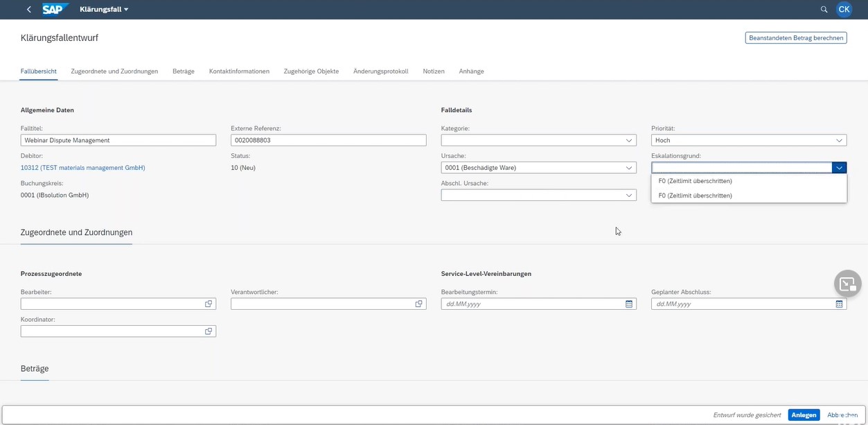Screen dimensions: 868x425
Task: Click the CK user avatar
Action: pyautogui.click(x=843, y=9)
